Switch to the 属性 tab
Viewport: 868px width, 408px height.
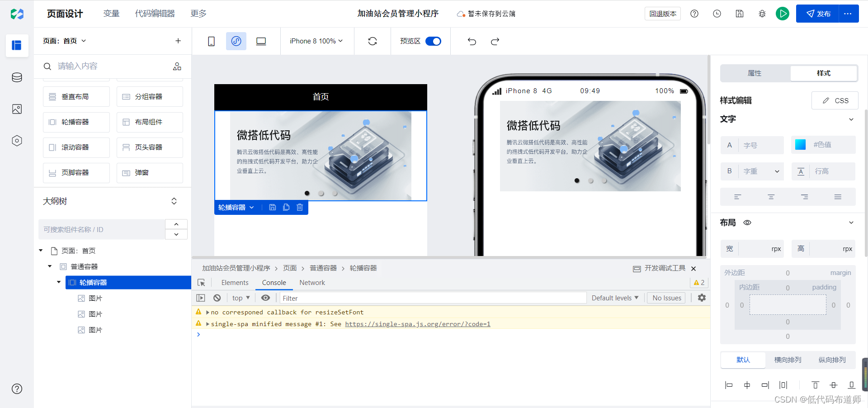point(755,73)
